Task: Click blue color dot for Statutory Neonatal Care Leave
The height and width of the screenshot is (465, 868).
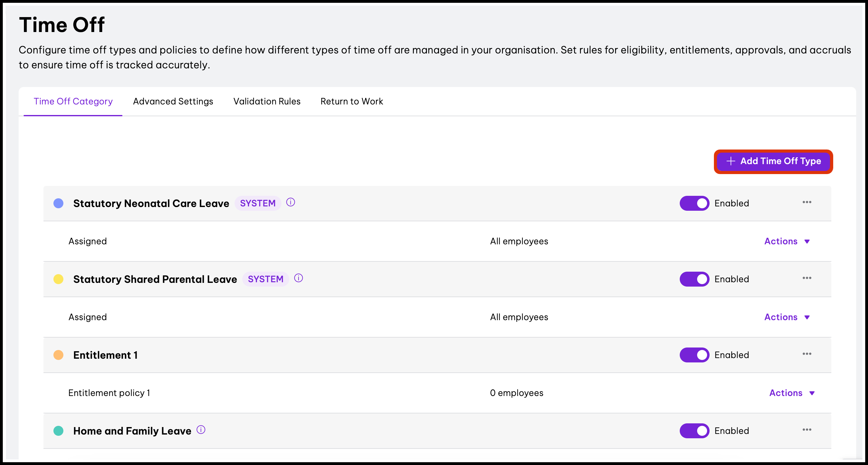Action: pyautogui.click(x=59, y=203)
